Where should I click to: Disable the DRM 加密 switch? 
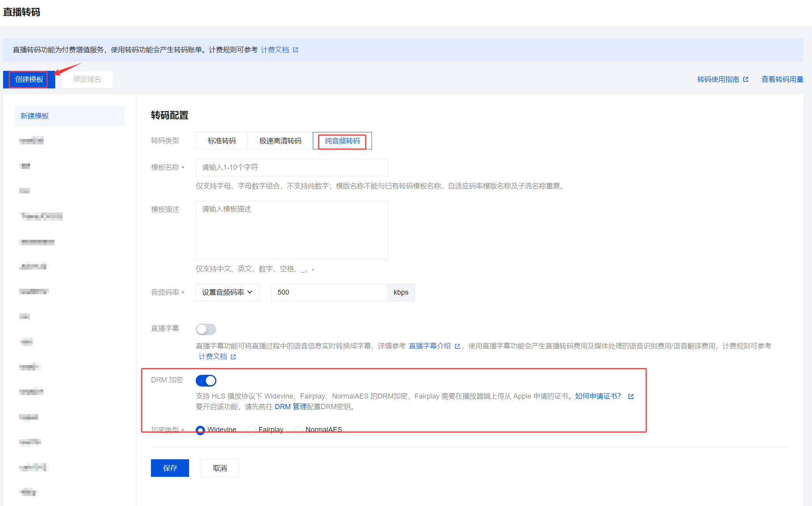click(x=206, y=381)
